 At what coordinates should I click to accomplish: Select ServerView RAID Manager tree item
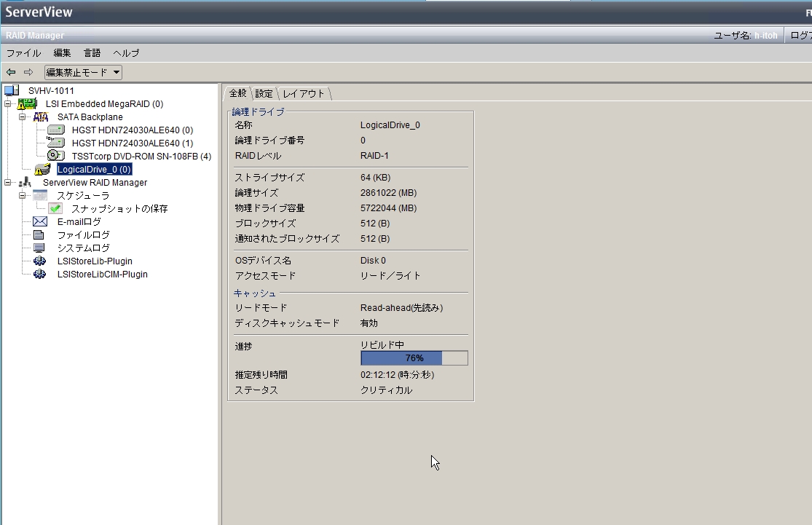[x=95, y=182]
